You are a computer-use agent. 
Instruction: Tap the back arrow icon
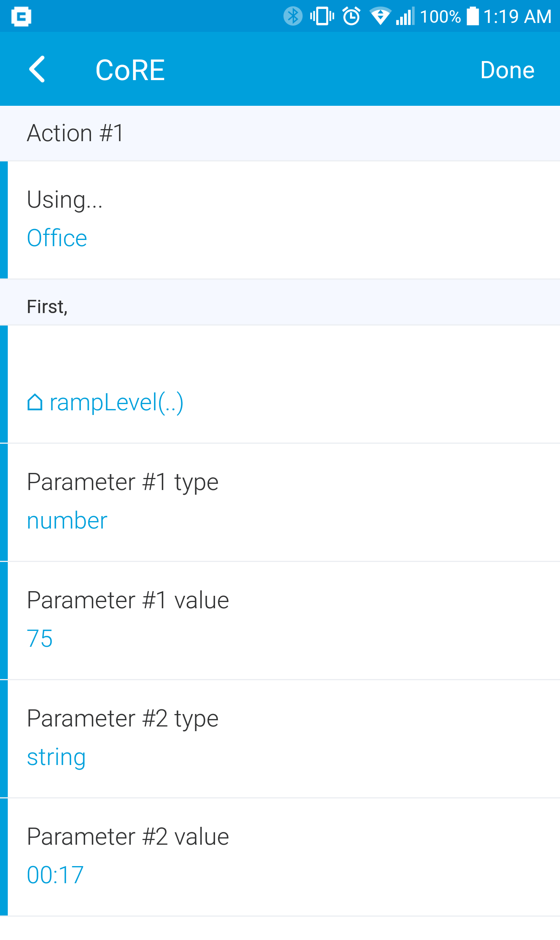[37, 70]
